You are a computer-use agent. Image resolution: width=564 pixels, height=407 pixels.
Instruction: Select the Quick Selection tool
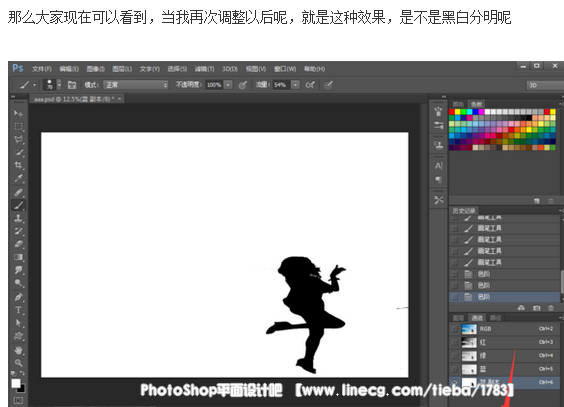tap(18, 152)
